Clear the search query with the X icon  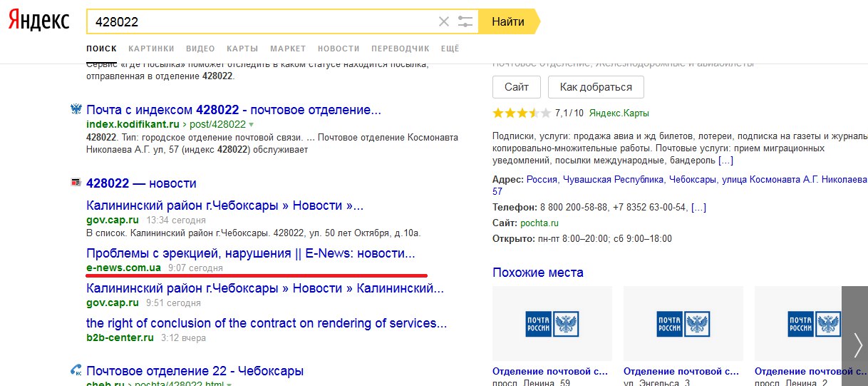pyautogui.click(x=444, y=21)
